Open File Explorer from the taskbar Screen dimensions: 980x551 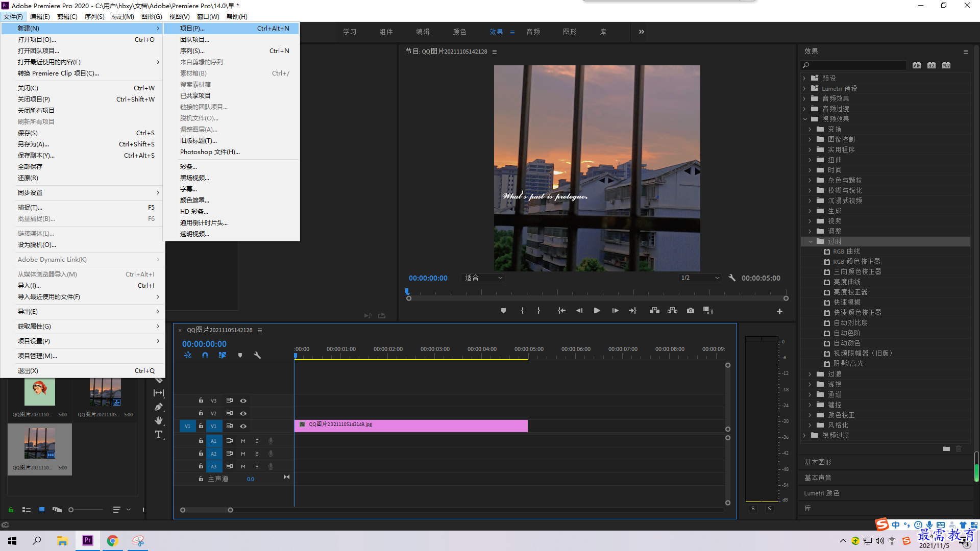point(62,540)
